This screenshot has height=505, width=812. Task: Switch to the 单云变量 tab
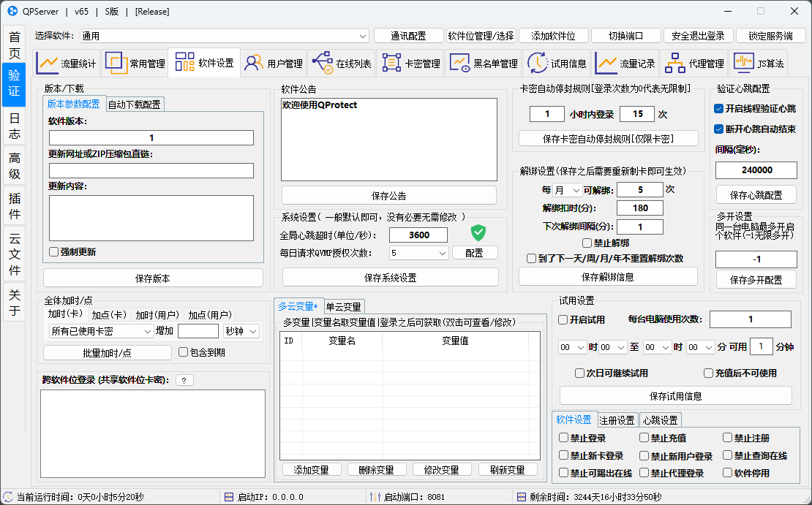coord(343,306)
